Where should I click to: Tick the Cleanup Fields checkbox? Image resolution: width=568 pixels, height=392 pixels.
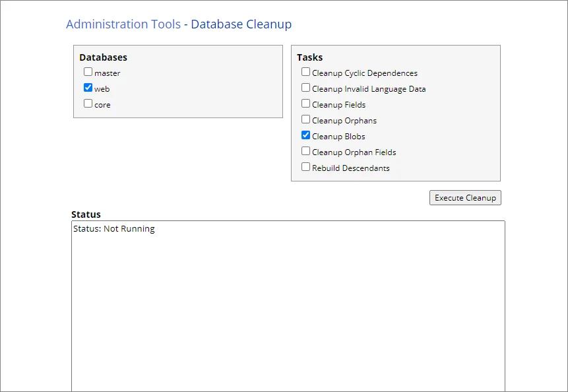pyautogui.click(x=305, y=104)
